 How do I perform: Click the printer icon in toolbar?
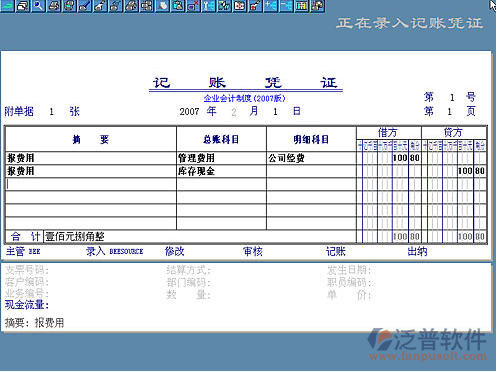click(x=54, y=6)
